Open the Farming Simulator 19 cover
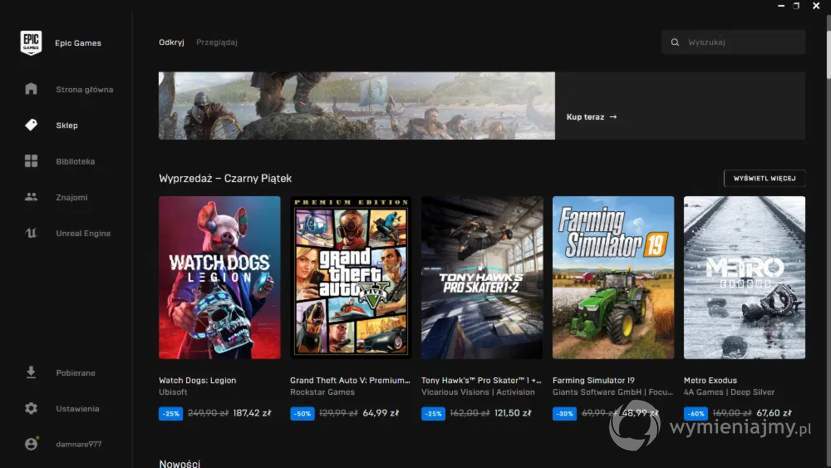Viewport: 831px width, 468px height. pos(613,277)
